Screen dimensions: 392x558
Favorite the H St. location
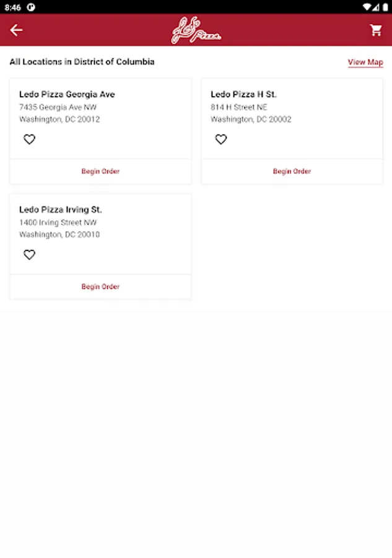[221, 139]
